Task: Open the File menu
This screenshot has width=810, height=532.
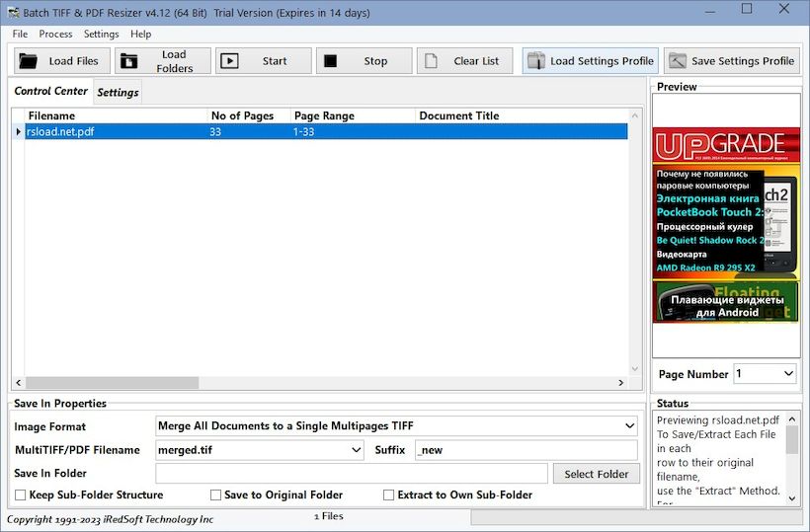Action: pyautogui.click(x=20, y=35)
